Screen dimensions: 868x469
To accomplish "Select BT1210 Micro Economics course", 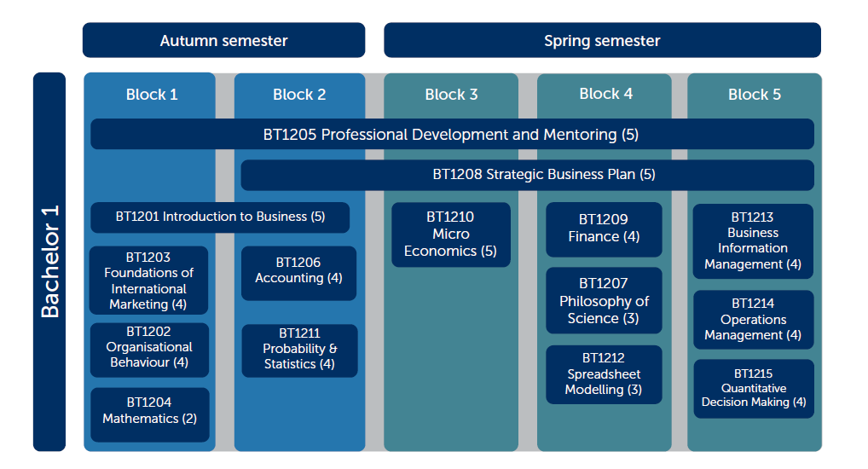I will (x=450, y=234).
